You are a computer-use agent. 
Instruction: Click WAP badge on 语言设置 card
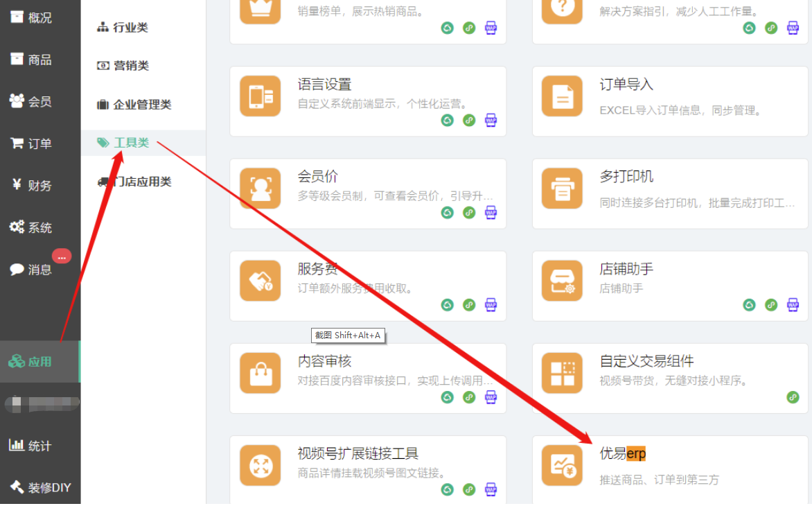click(491, 120)
